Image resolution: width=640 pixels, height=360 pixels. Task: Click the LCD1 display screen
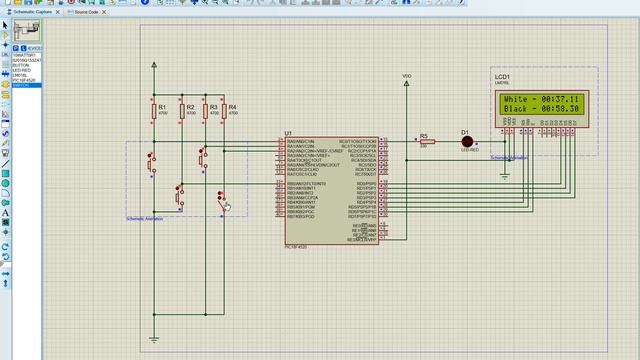point(542,104)
